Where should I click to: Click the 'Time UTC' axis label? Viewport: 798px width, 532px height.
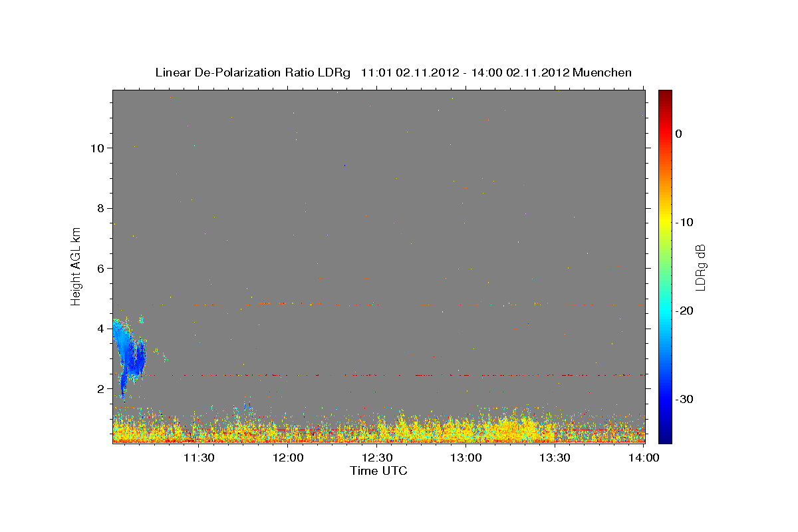tap(378, 471)
